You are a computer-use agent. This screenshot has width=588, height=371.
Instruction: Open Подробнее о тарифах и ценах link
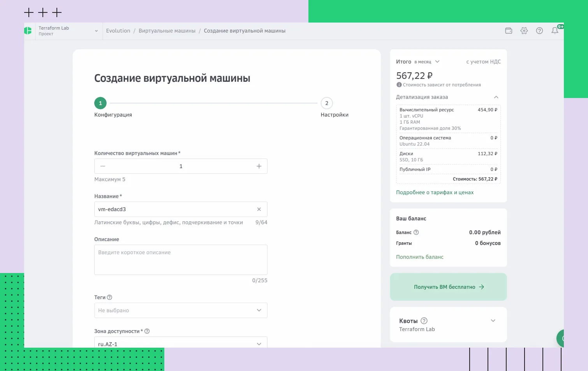pos(435,192)
